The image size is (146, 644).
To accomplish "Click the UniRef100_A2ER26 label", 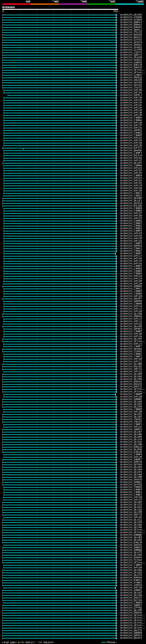I will [131, 585].
